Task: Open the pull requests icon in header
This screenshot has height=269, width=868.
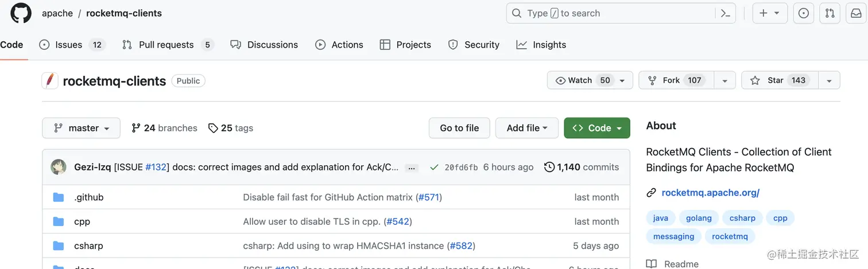Action: (x=830, y=13)
